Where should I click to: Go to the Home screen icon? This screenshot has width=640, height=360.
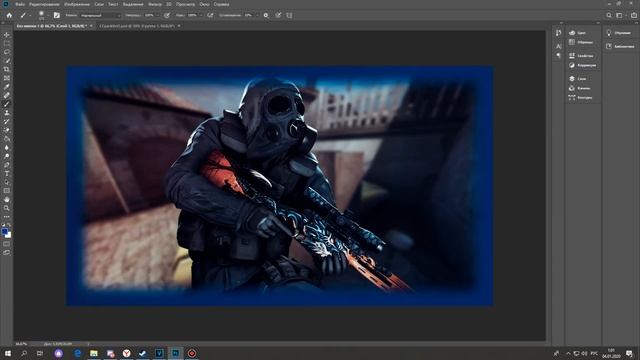pos(9,15)
